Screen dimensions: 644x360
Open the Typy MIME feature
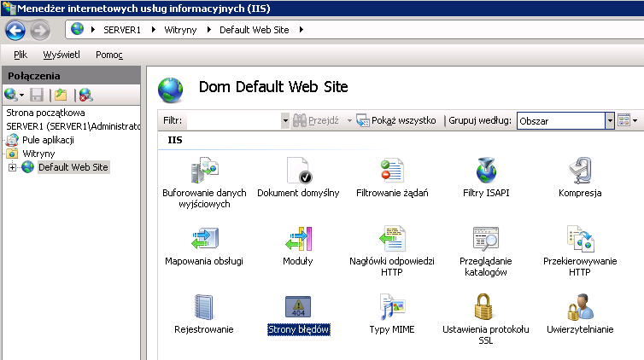pyautogui.click(x=392, y=314)
